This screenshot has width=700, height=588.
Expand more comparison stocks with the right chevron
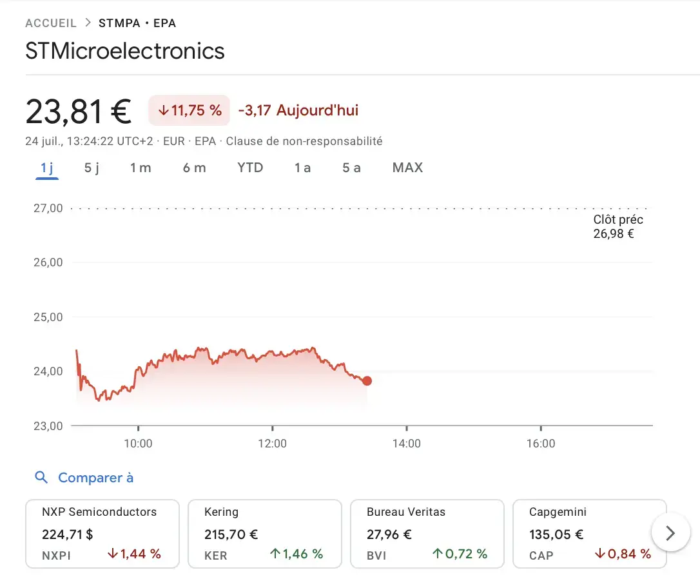[x=670, y=533]
